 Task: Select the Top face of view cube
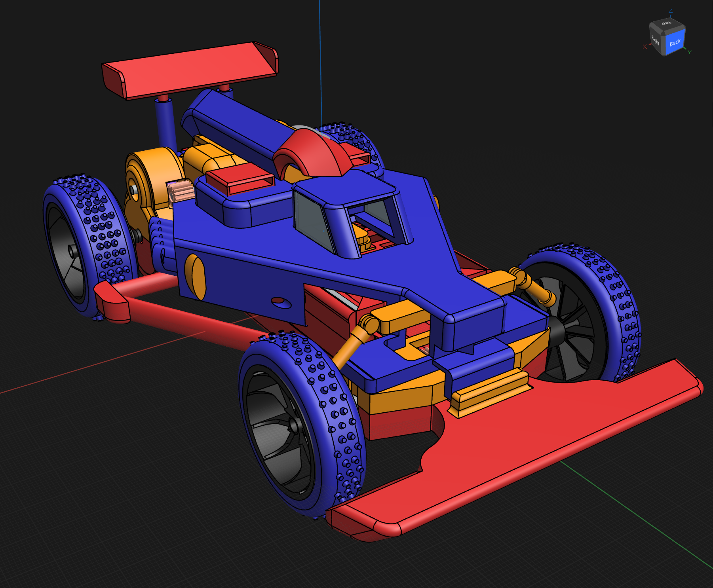(667, 24)
